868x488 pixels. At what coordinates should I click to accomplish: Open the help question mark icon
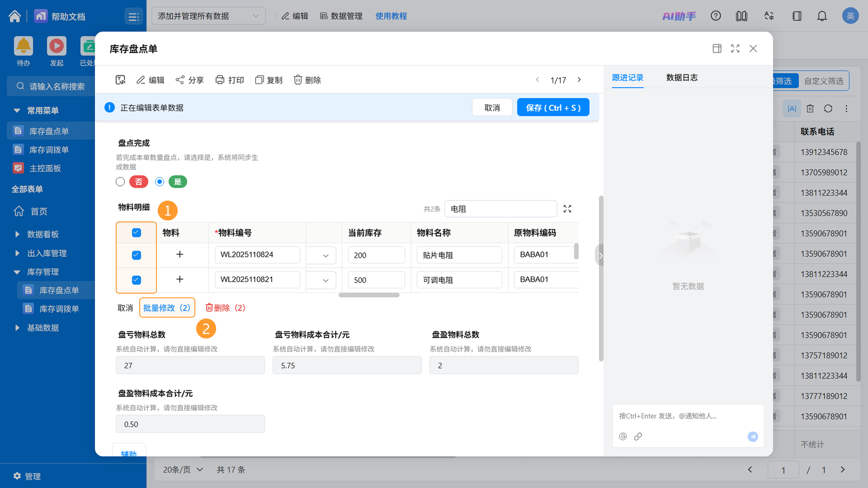pyautogui.click(x=715, y=16)
